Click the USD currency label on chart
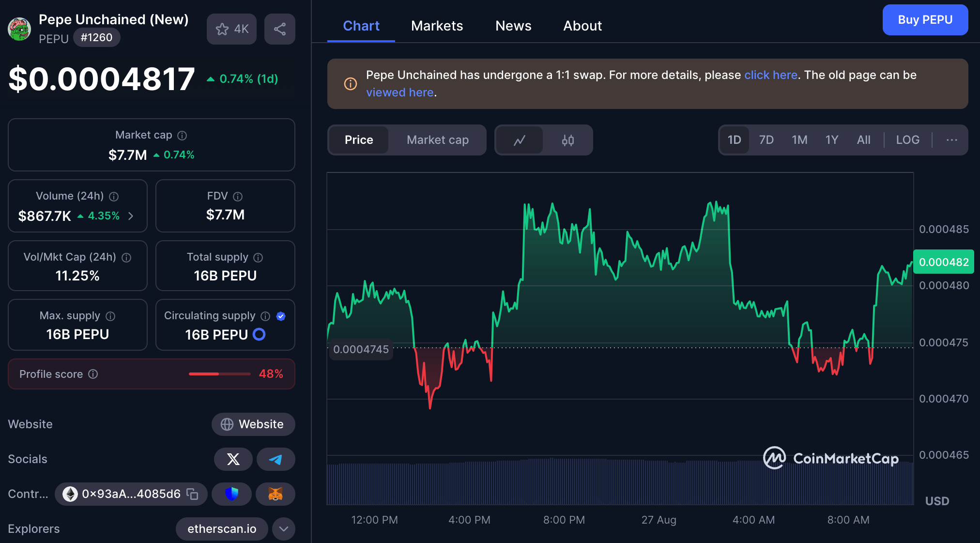 (x=937, y=501)
